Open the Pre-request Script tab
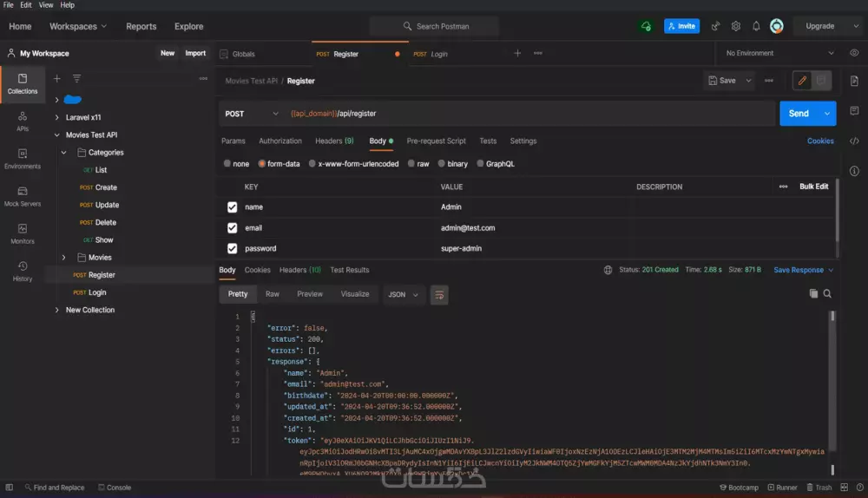The width and height of the screenshot is (868, 498). click(x=437, y=141)
